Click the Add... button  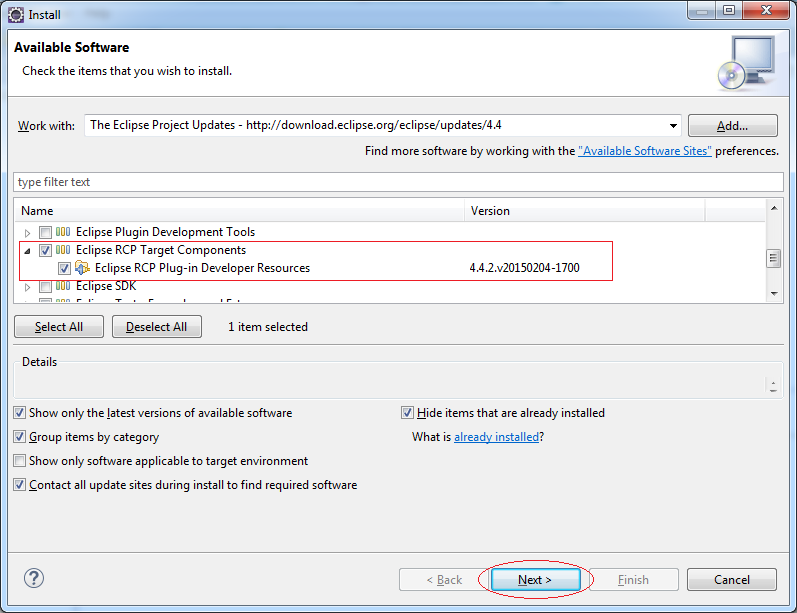(732, 126)
